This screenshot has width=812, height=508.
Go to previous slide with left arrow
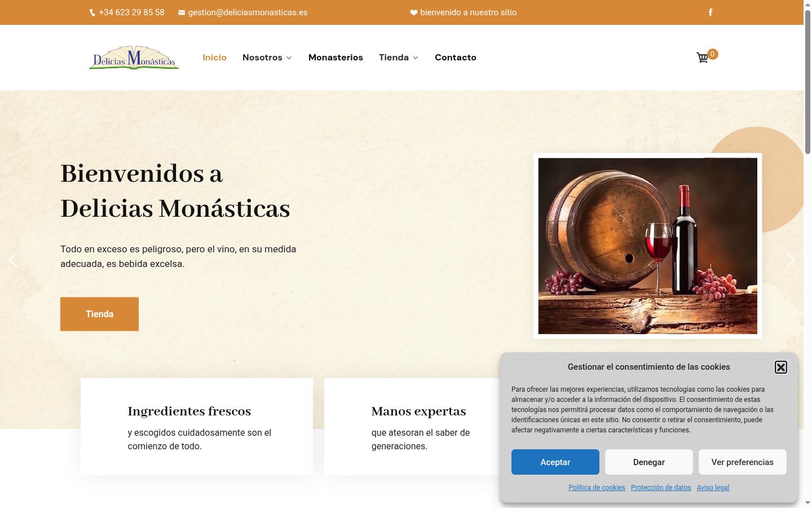coord(14,260)
